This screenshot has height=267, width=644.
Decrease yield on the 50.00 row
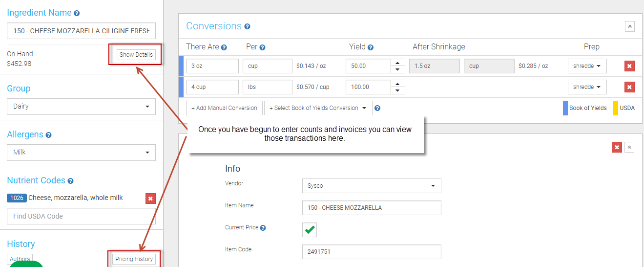point(398,69)
